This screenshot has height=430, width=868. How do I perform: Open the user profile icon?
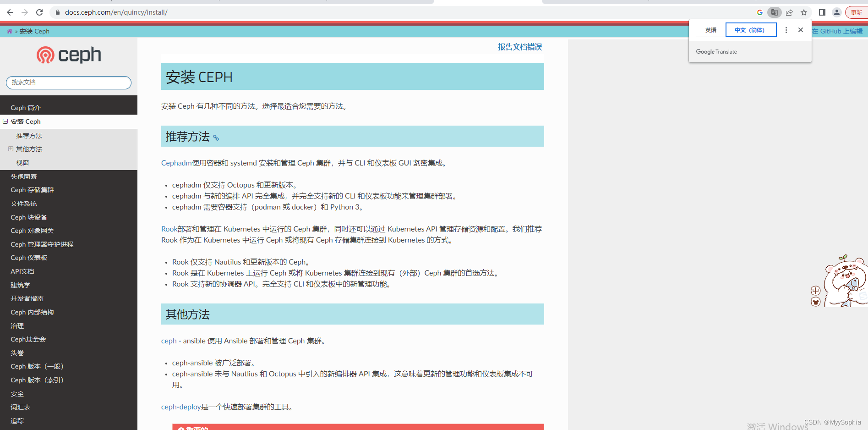point(837,12)
